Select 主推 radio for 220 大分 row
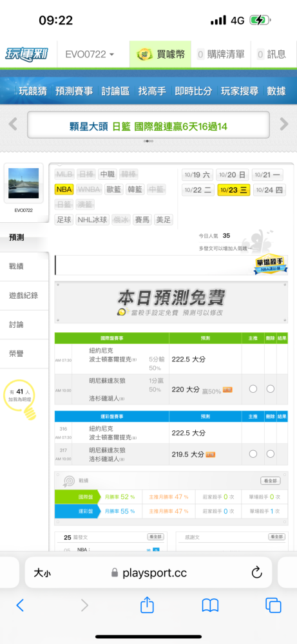Image resolution: width=297 pixels, height=644 pixels. 253,389
